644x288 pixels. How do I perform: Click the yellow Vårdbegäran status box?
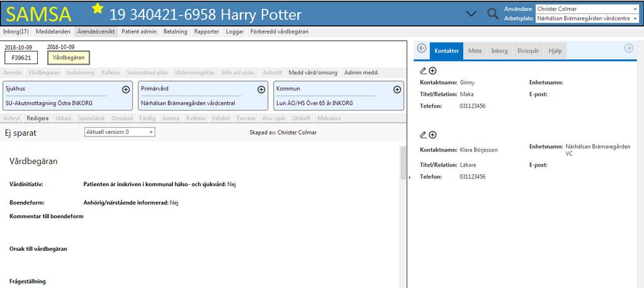(69, 58)
